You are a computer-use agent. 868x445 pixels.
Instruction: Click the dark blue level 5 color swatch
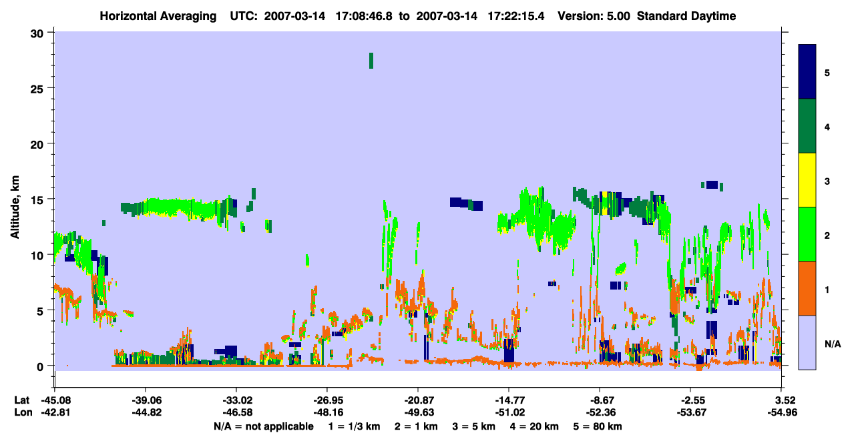807,72
